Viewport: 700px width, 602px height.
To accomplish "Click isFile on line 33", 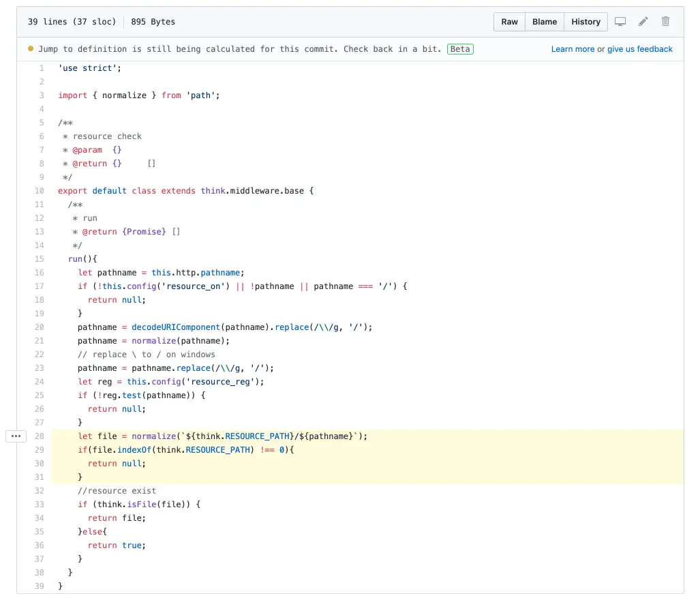I will point(142,505).
